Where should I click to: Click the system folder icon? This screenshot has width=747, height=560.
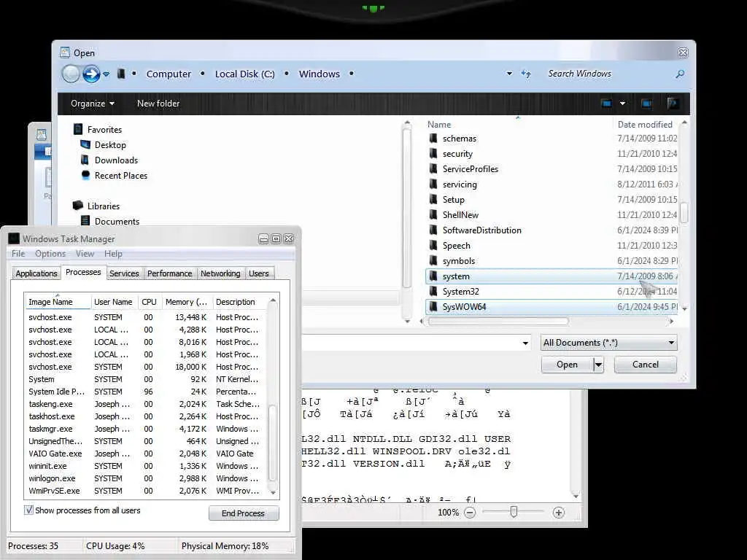click(433, 276)
